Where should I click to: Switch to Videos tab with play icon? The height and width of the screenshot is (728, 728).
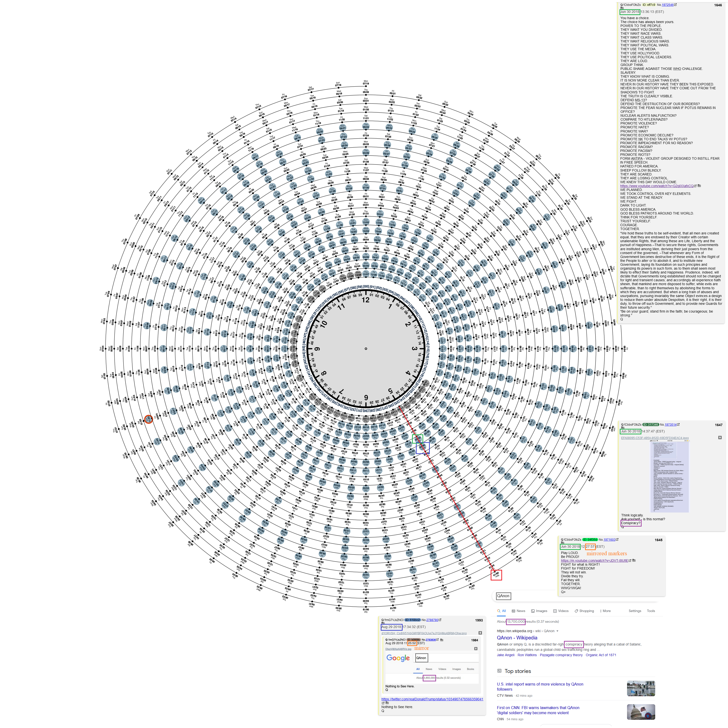tap(561, 611)
